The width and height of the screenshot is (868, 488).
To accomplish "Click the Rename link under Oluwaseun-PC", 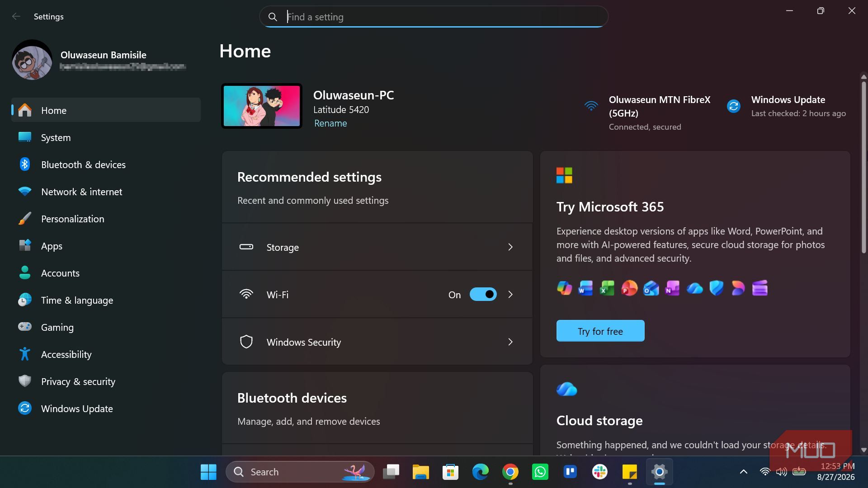I will 330,123.
